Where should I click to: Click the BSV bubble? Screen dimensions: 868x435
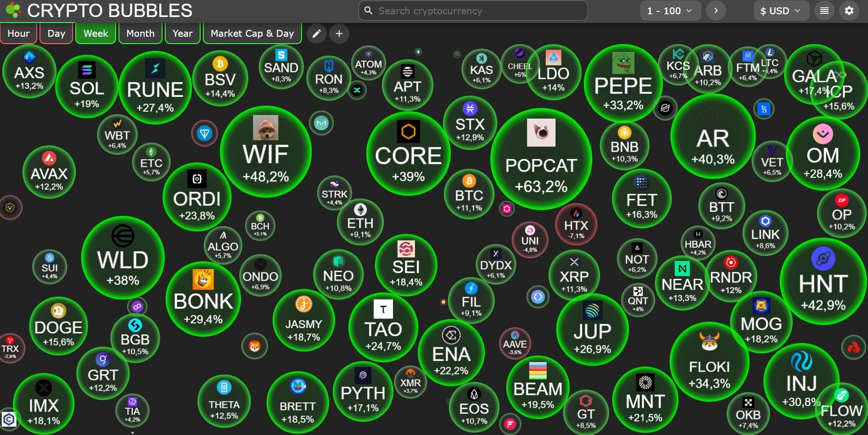pyautogui.click(x=220, y=79)
